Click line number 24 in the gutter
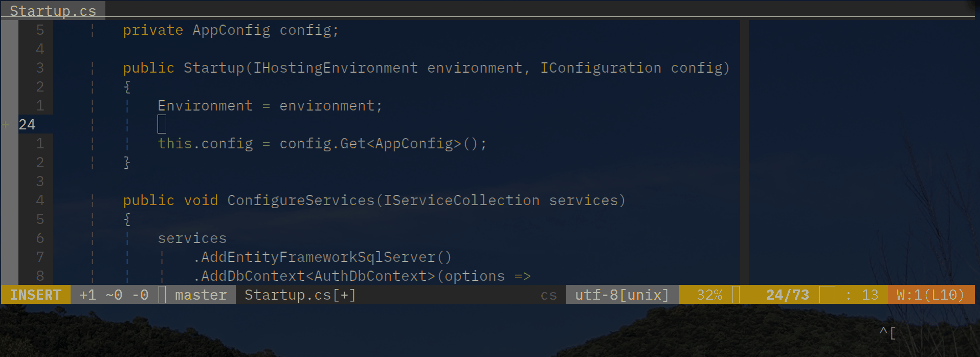 pyautogui.click(x=28, y=124)
